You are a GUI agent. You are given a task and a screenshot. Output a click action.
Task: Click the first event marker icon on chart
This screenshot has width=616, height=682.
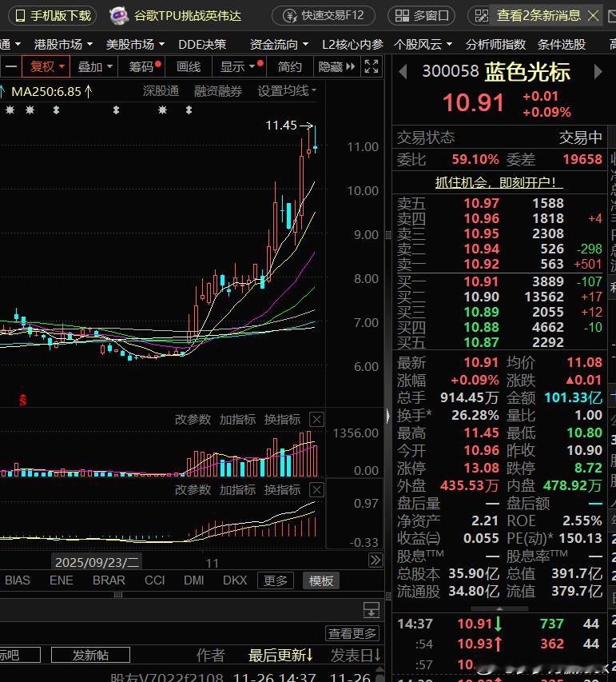(x=10, y=110)
